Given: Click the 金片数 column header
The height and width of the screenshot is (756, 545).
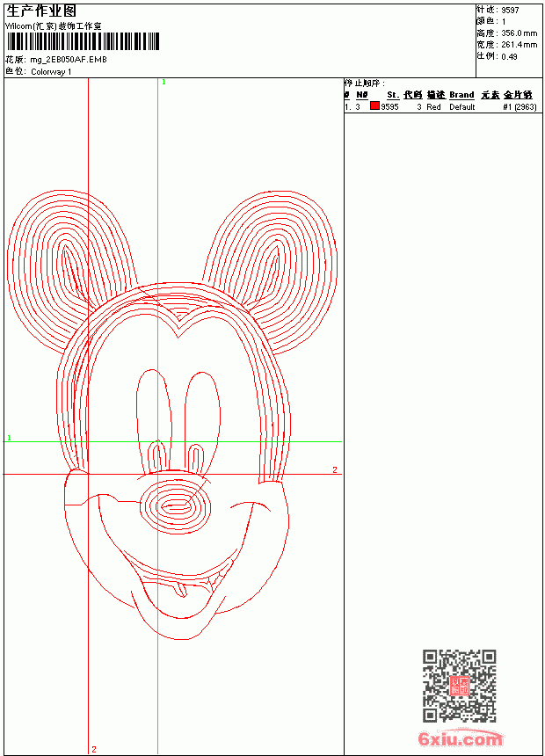Looking at the screenshot, I should click(518, 95).
